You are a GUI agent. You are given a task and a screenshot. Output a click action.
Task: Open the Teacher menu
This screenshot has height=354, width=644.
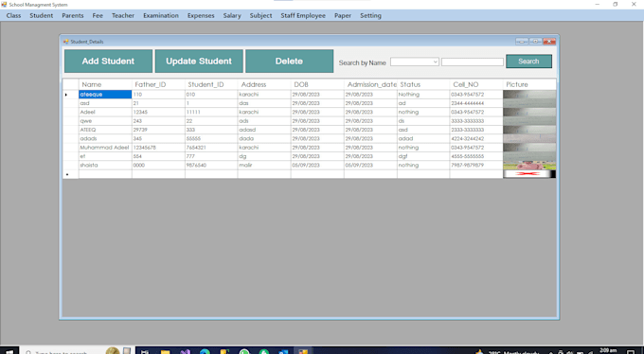click(x=123, y=15)
